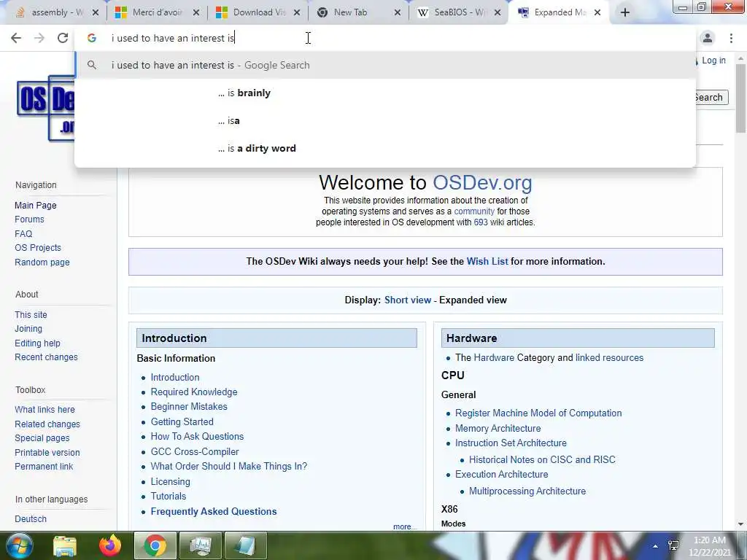Open Frequently Asked Questions link
The image size is (747, 560).
[214, 511]
